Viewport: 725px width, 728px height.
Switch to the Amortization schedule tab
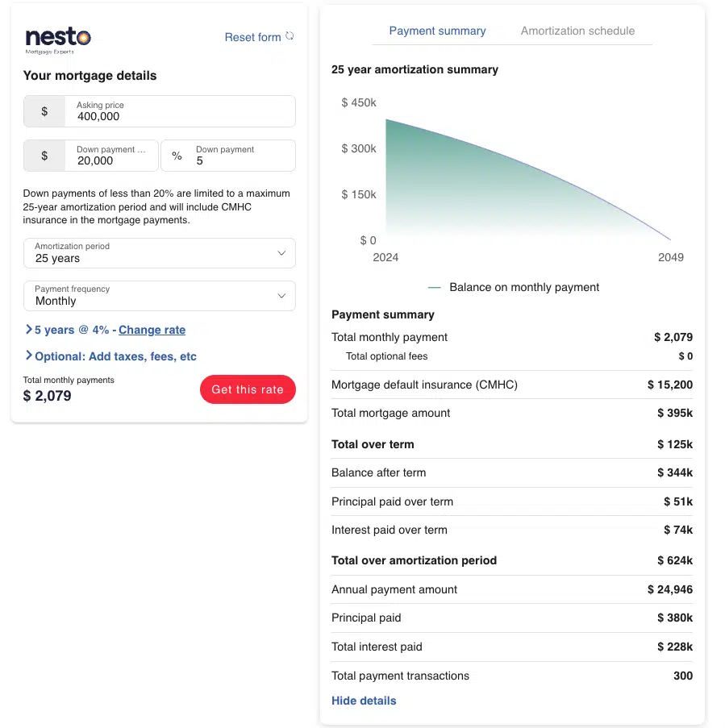point(577,31)
